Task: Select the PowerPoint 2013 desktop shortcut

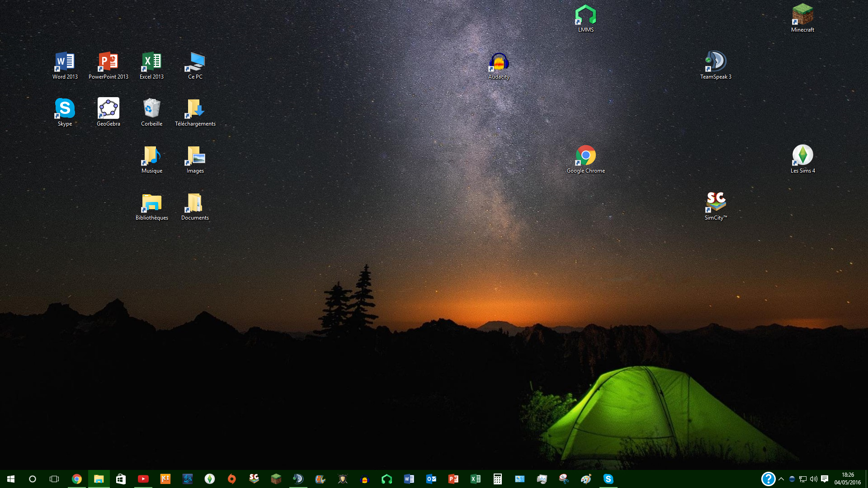Action: (108, 63)
